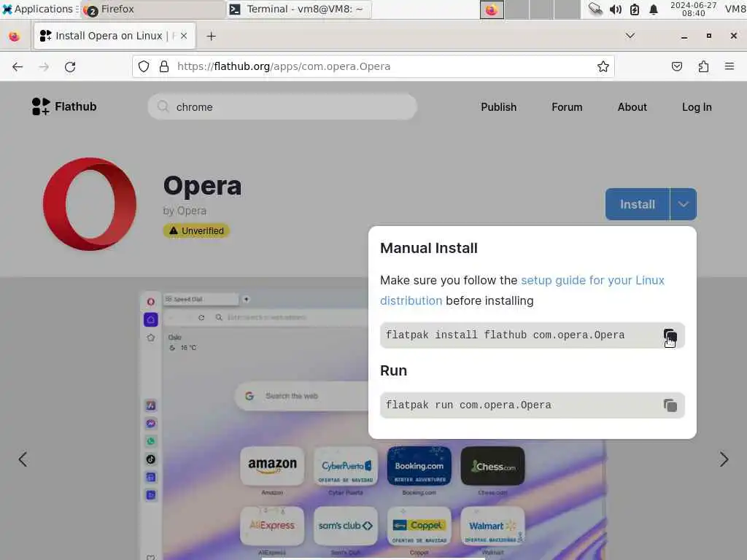
Task: Open tracking protection shield info
Action: pos(144,66)
